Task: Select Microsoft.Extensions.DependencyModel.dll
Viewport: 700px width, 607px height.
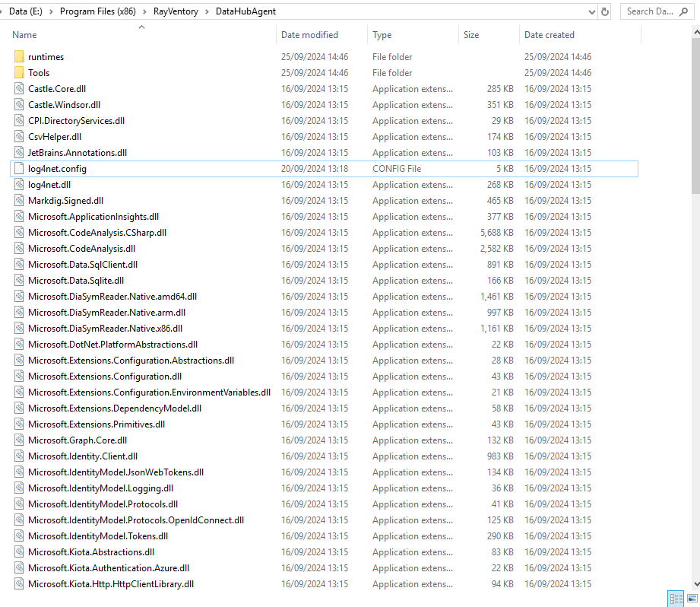Action: point(115,408)
